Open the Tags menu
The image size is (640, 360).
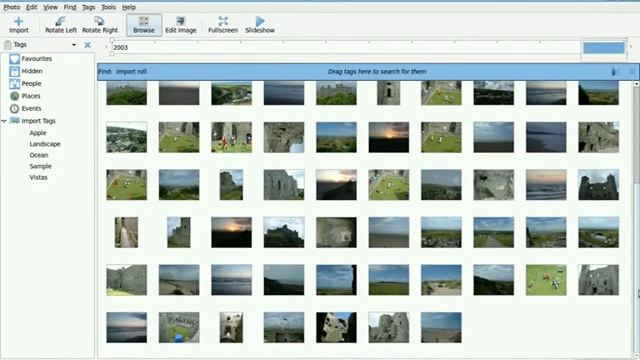coord(88,7)
